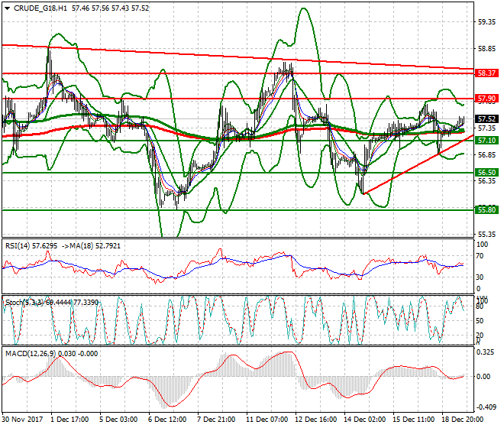Click the 59.35 price scale value
This screenshot has height=428, width=504.
(x=486, y=22)
